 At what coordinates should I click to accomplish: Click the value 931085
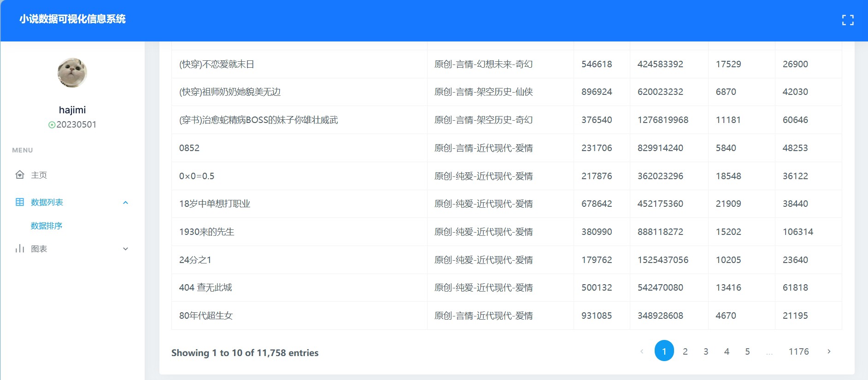click(x=597, y=316)
